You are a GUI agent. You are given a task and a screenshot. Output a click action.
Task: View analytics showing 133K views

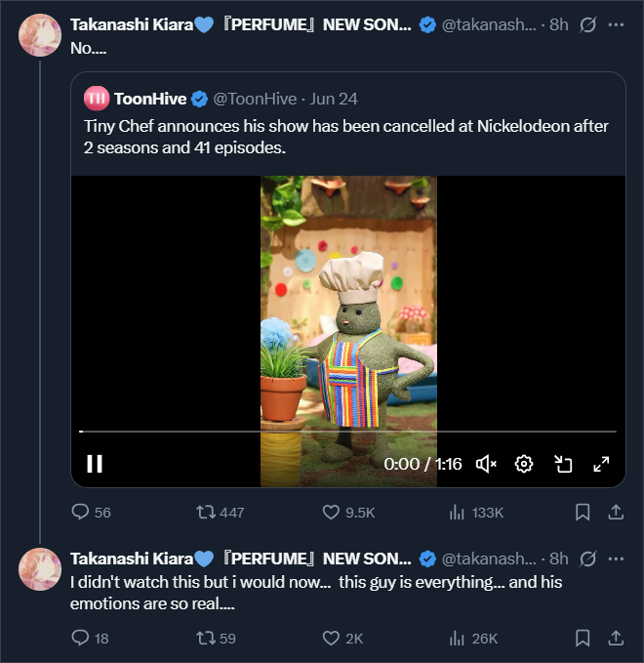457,512
